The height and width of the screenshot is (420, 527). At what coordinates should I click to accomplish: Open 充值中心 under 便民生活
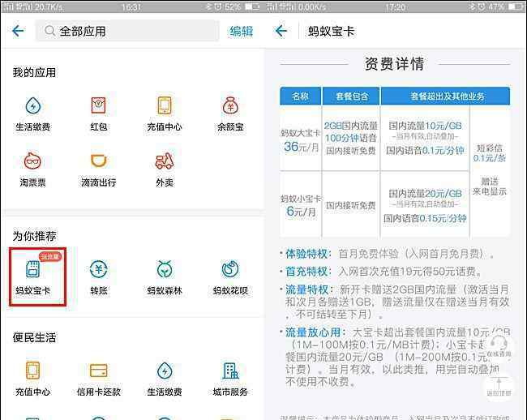coord(33,379)
